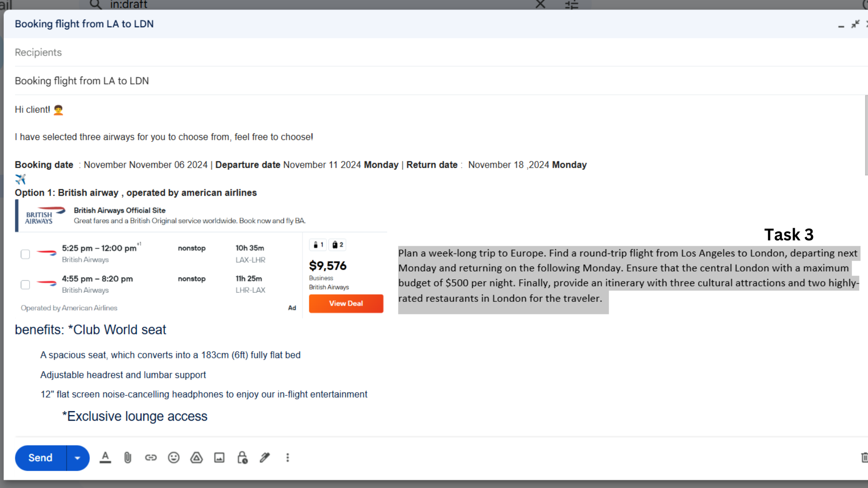Viewport: 868px width, 488px height.
Task: Insert files using Google Drive
Action: [x=196, y=458]
